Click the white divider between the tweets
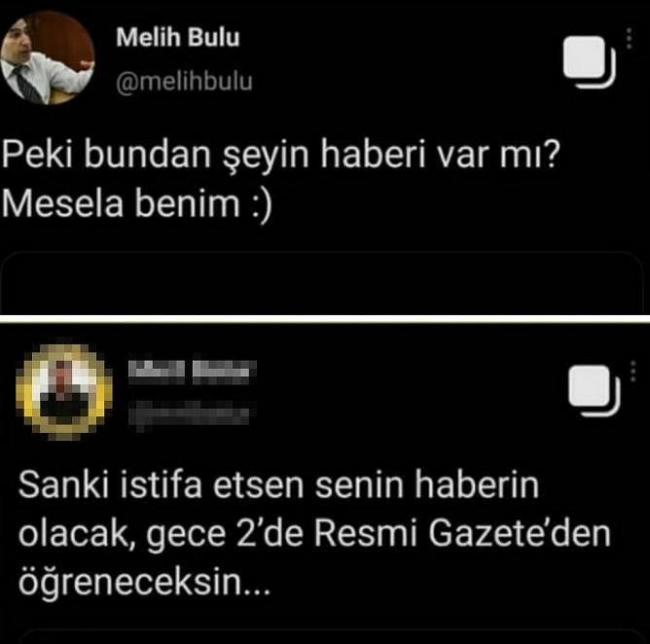 tap(325, 319)
